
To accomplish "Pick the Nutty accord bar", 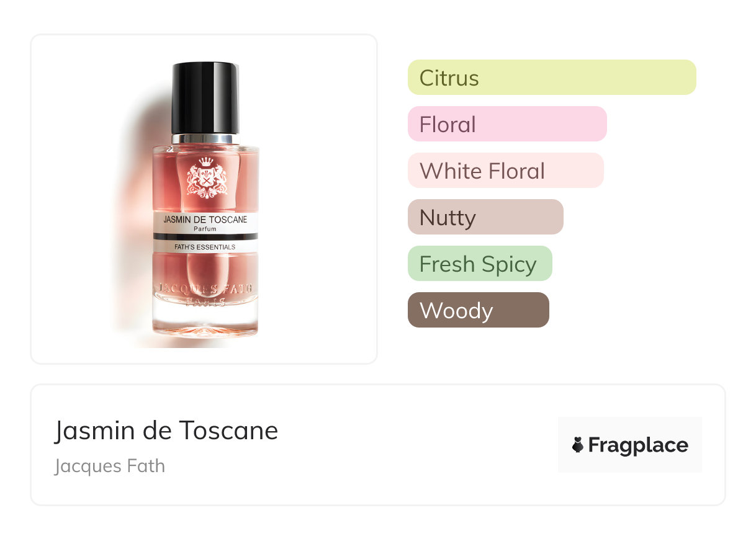I will pyautogui.click(x=485, y=217).
